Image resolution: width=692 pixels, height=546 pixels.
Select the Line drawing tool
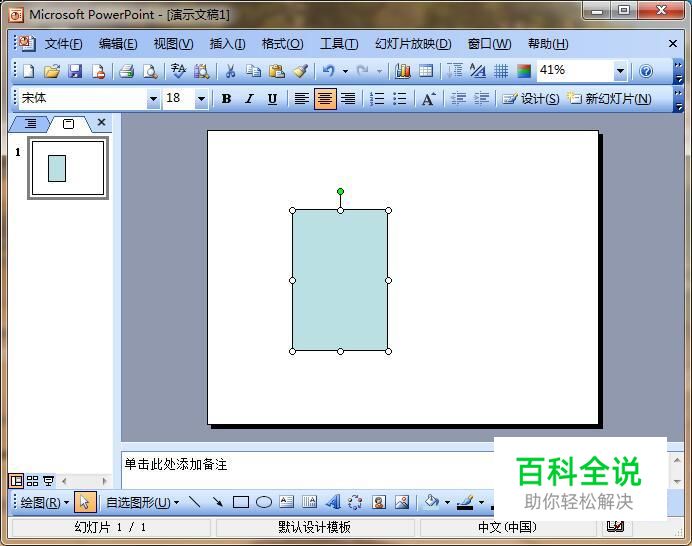tap(195, 502)
